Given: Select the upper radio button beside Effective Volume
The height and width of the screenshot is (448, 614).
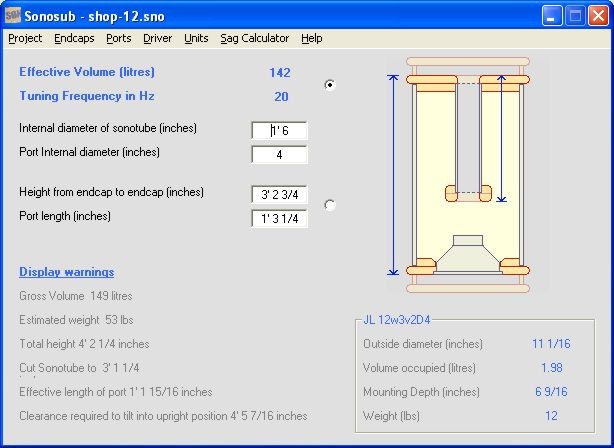Looking at the screenshot, I should 330,85.
